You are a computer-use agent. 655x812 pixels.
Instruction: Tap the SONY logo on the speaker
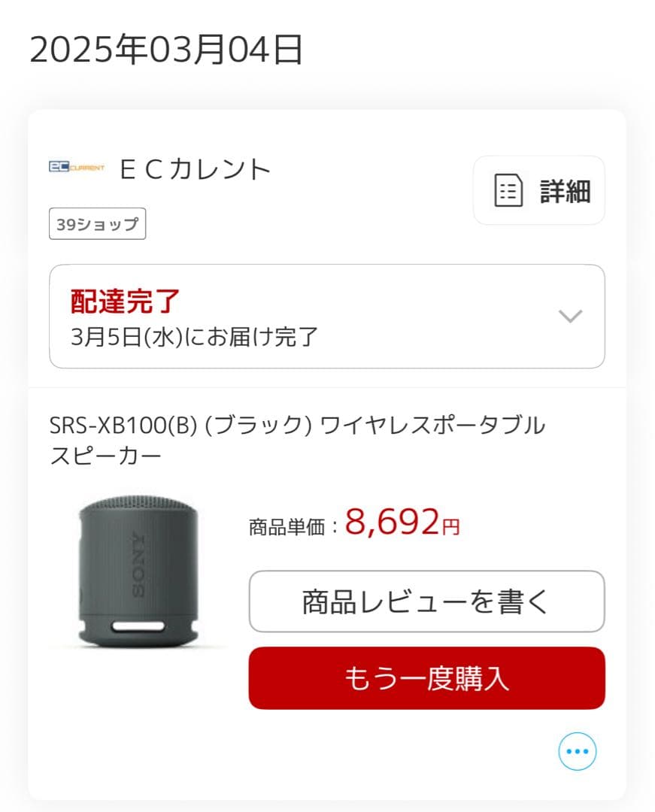[139, 565]
